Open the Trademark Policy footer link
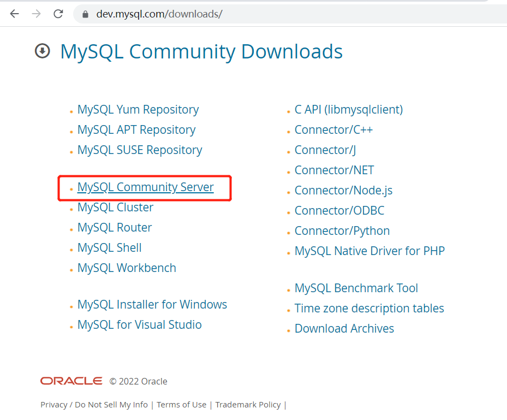 248,405
